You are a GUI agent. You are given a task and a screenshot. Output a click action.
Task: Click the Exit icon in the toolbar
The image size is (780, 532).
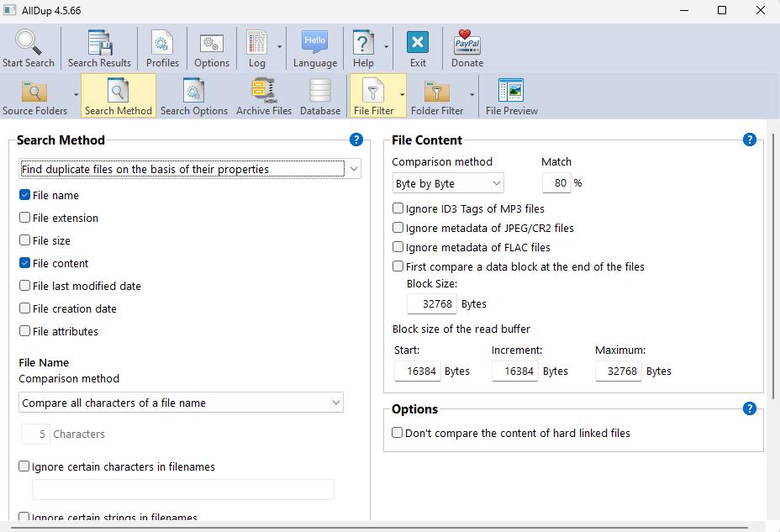pyautogui.click(x=418, y=42)
